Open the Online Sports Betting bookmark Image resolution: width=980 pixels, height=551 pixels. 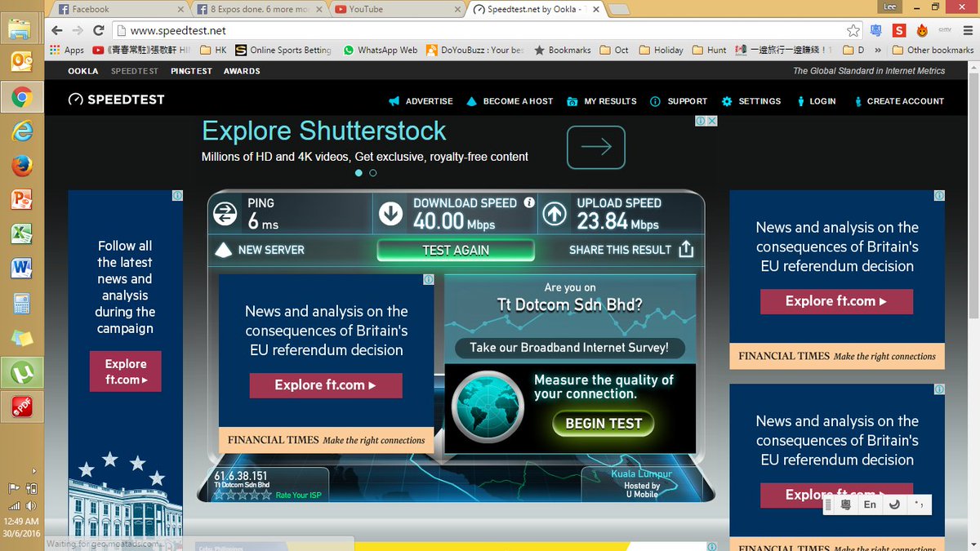click(283, 50)
